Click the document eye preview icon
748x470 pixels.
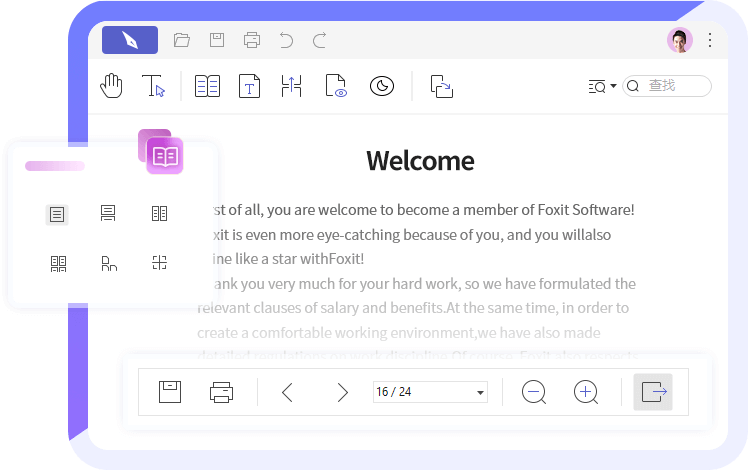pyautogui.click(x=336, y=87)
